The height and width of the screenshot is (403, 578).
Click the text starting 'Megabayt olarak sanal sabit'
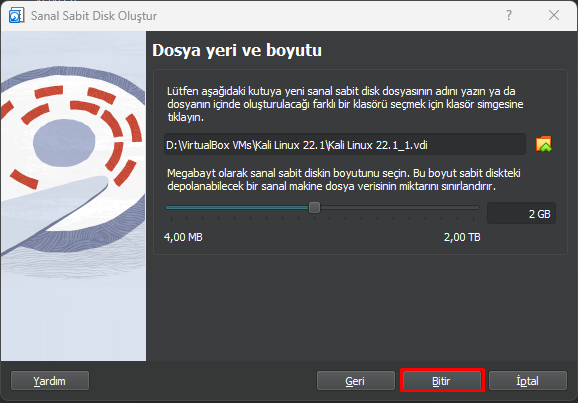tap(344, 180)
